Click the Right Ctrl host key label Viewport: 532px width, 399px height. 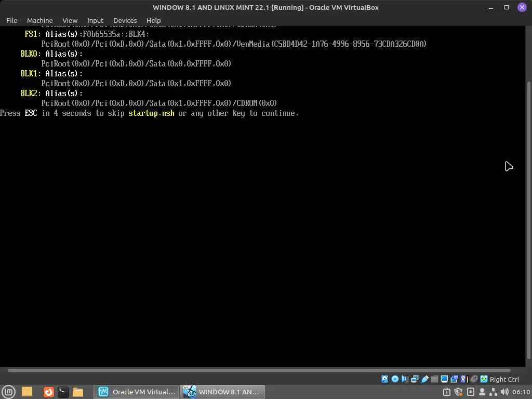click(504, 379)
